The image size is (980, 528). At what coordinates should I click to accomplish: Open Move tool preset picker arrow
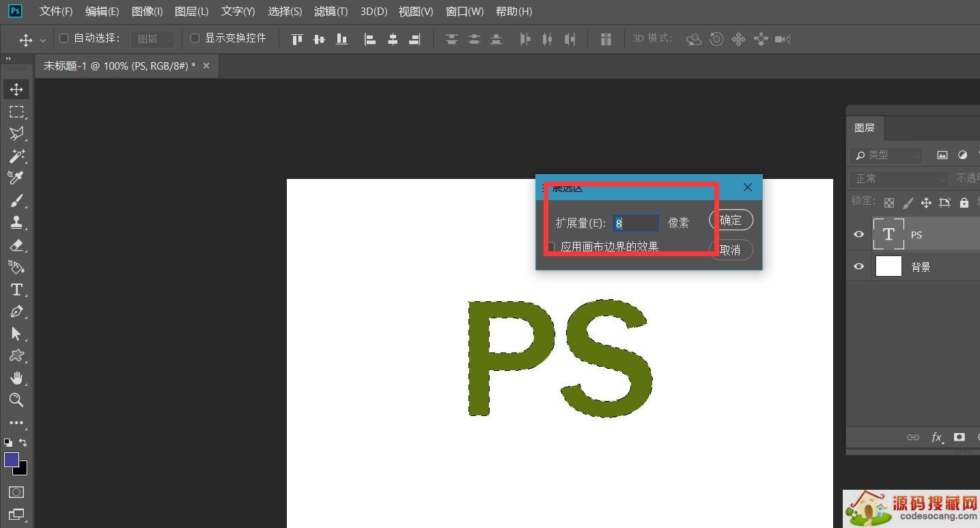[x=43, y=40]
